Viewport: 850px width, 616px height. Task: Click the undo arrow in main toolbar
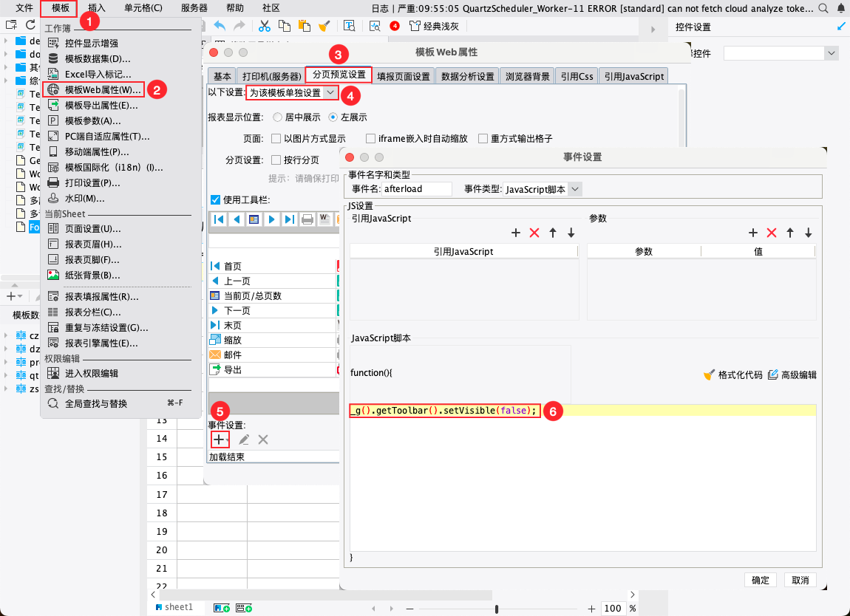(x=220, y=26)
